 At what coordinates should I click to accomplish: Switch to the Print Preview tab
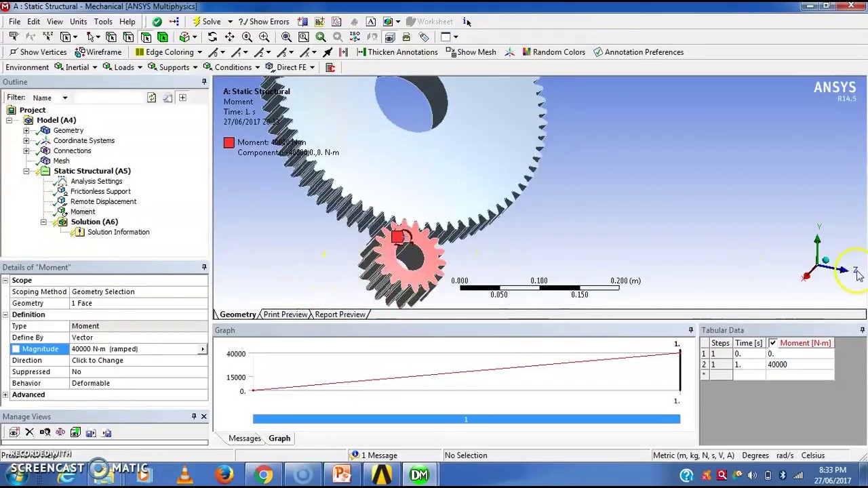click(x=285, y=314)
